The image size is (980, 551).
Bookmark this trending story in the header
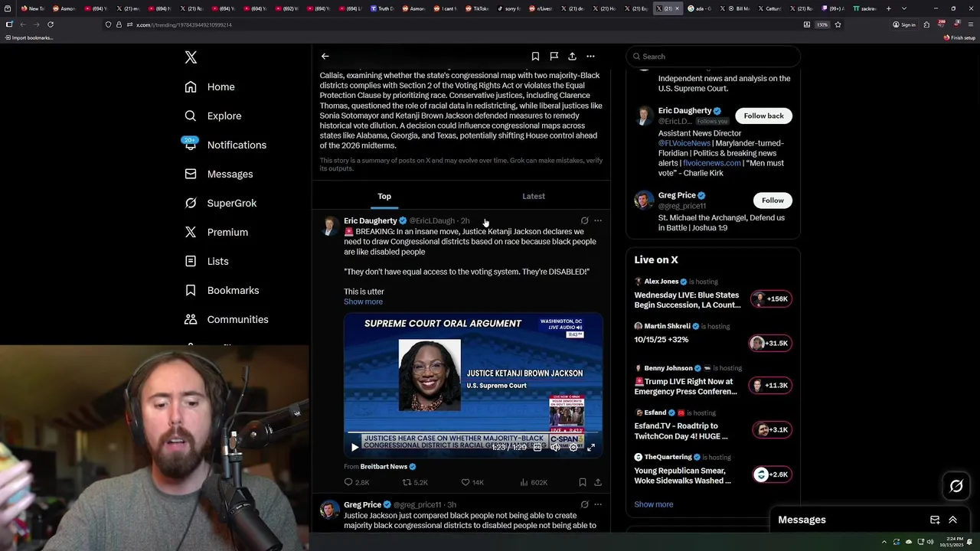(x=535, y=57)
